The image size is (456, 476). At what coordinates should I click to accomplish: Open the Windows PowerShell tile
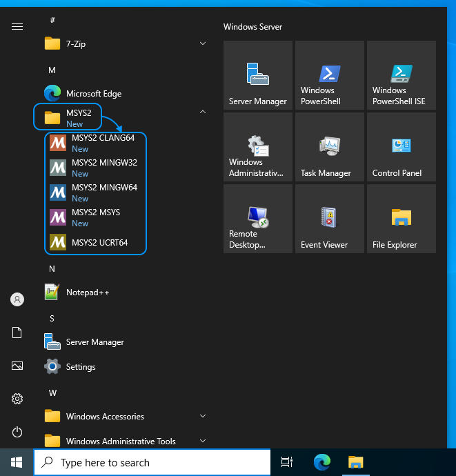pyautogui.click(x=329, y=75)
